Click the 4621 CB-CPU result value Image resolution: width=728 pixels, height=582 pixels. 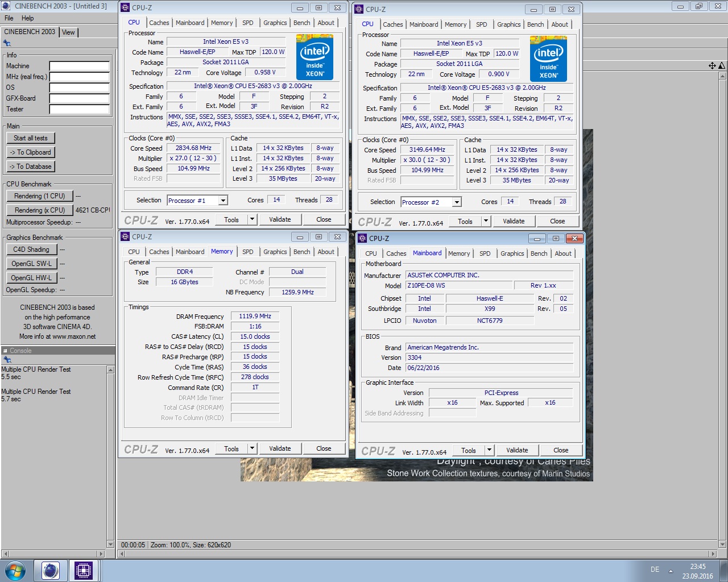point(93,210)
